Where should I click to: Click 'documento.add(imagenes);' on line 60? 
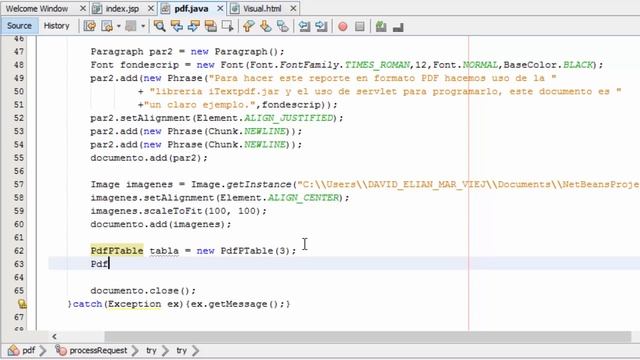tap(161, 224)
